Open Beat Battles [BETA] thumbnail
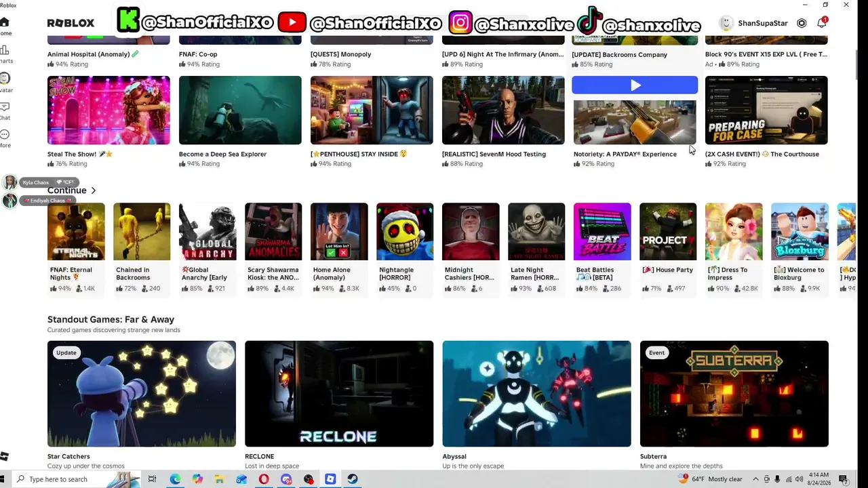The width and height of the screenshot is (868, 488). tap(602, 232)
